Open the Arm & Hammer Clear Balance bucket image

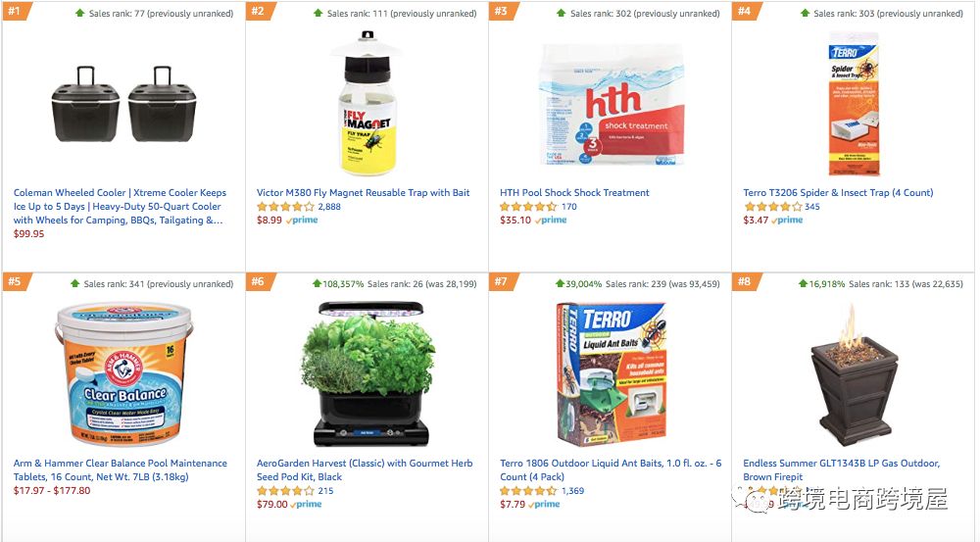point(123,373)
